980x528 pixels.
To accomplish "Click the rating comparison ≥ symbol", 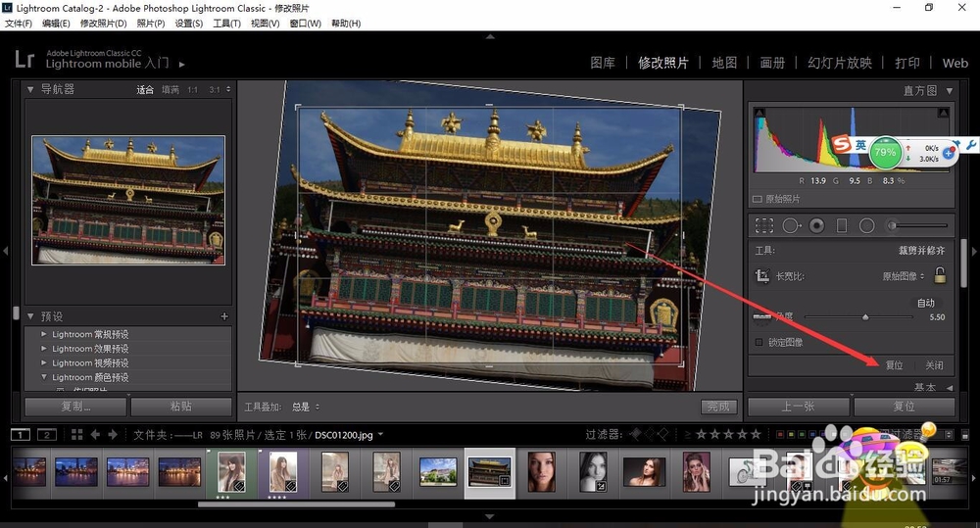I will [688, 434].
